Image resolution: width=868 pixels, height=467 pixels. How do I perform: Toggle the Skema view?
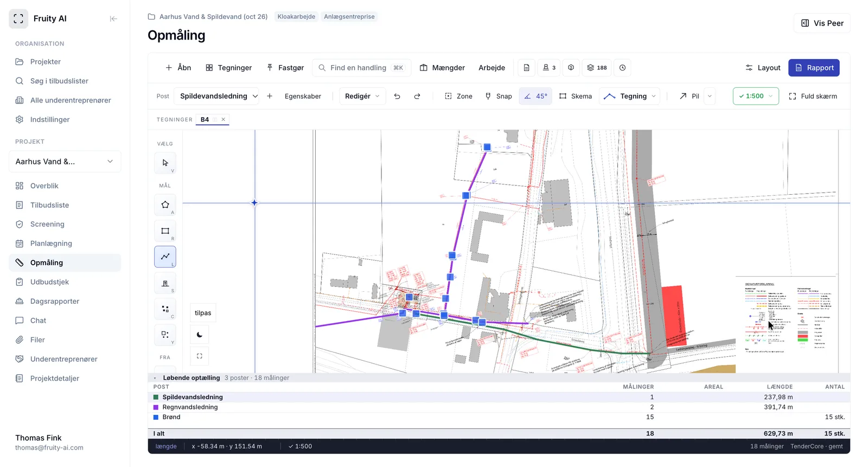[576, 96]
